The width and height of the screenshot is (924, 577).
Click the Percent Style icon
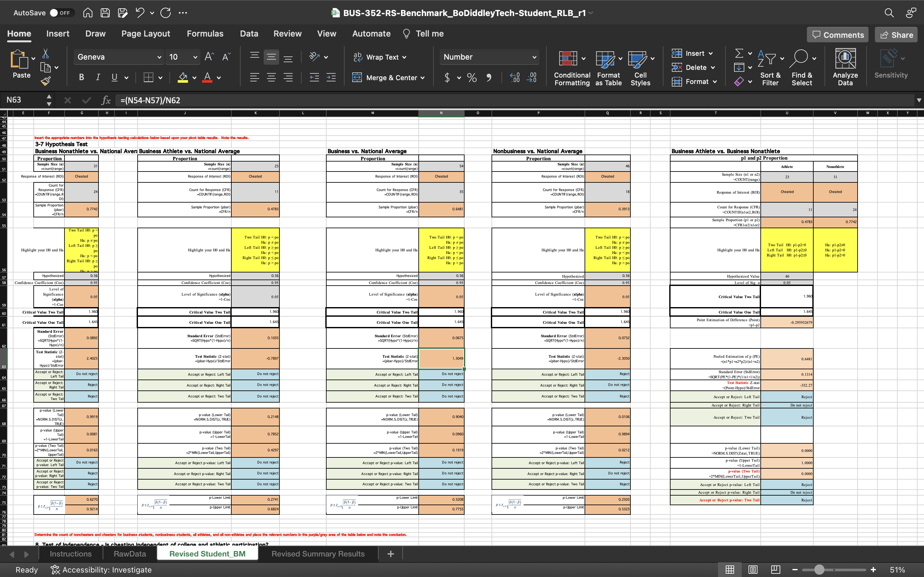pos(472,78)
